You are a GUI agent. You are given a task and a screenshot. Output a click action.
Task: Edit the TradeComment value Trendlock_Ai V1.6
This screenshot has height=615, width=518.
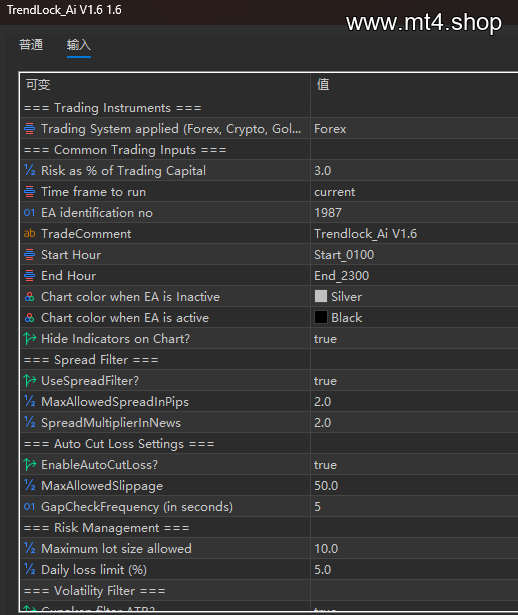(365, 234)
